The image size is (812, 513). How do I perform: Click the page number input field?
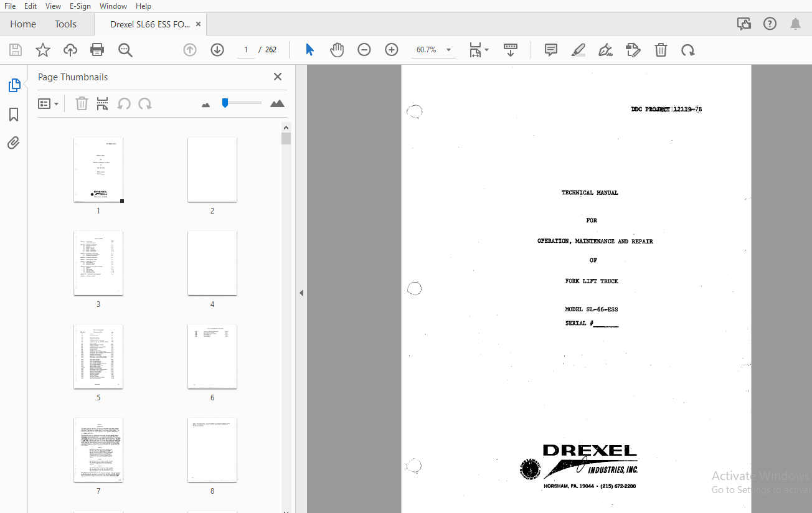(246, 50)
